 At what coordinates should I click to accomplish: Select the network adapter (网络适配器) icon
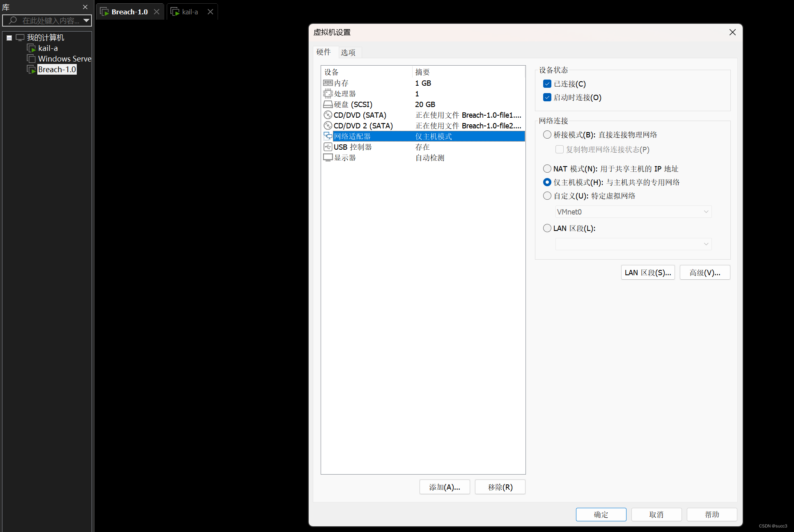click(328, 136)
